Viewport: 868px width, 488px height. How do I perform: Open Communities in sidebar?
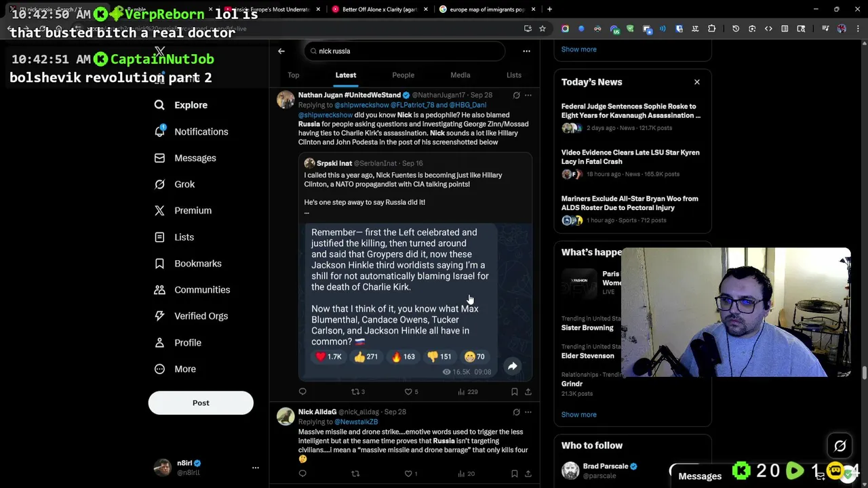[193, 290]
